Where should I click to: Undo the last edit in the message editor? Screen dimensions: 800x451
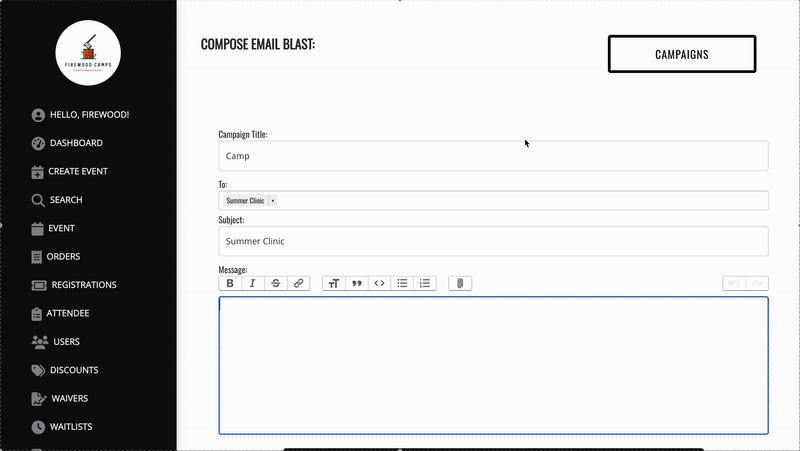(734, 283)
